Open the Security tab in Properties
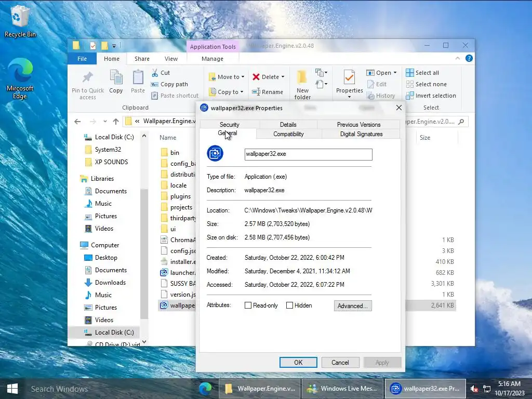Viewport: 532px width, 399px height. click(x=229, y=125)
